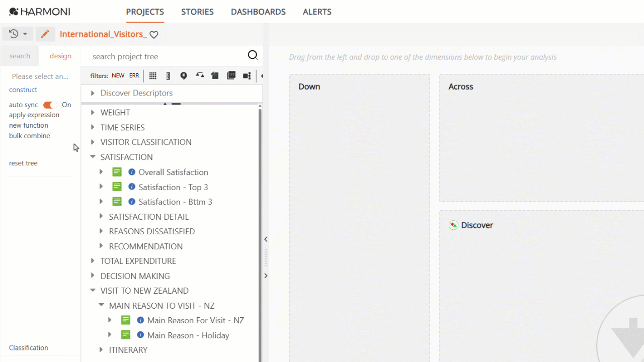The height and width of the screenshot is (362, 644).
Task: Open the ALERTS tab
Action: pyautogui.click(x=317, y=12)
